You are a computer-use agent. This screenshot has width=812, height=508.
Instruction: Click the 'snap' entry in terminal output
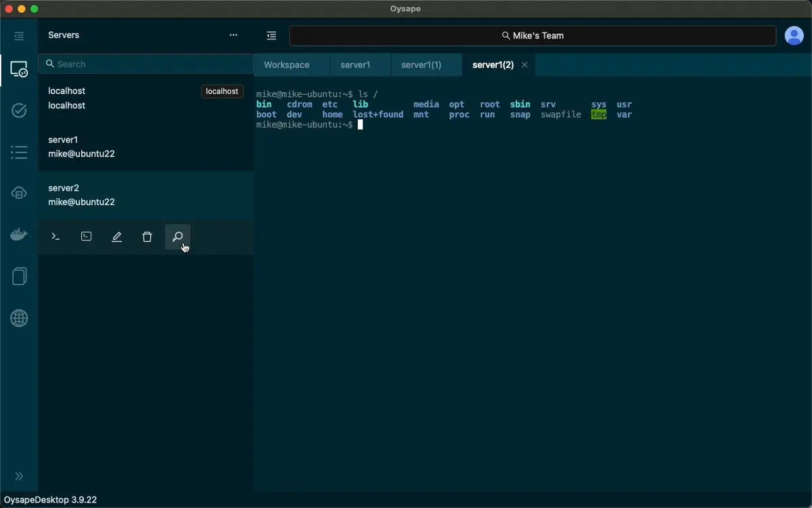pyautogui.click(x=520, y=114)
